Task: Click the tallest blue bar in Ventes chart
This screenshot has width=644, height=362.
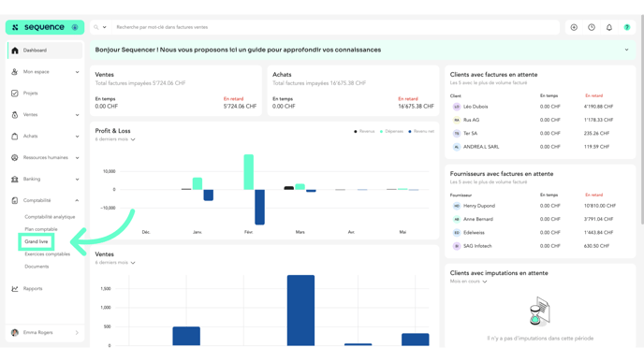Action: coord(300,311)
